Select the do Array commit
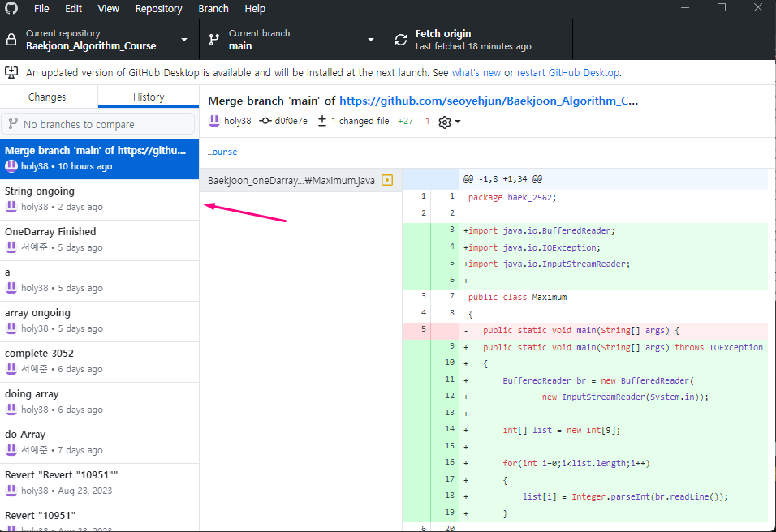This screenshot has height=532, width=776. tap(100, 443)
